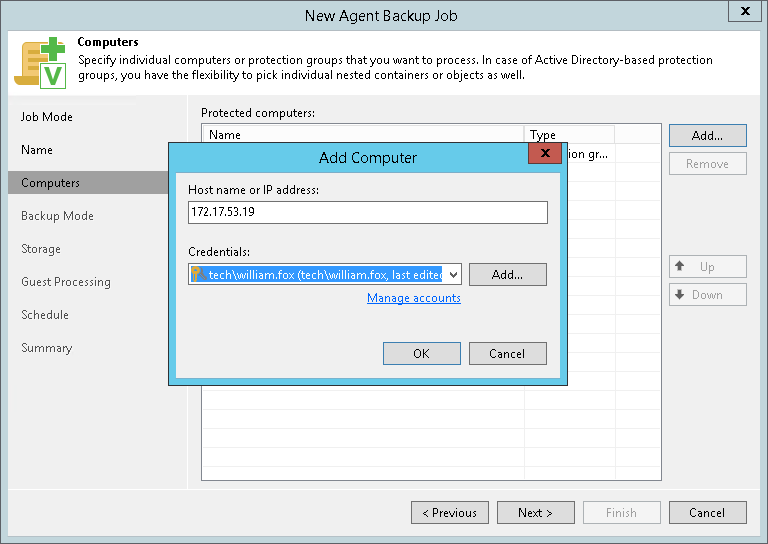Close the Add Computer dialog
768x544 pixels.
point(544,154)
